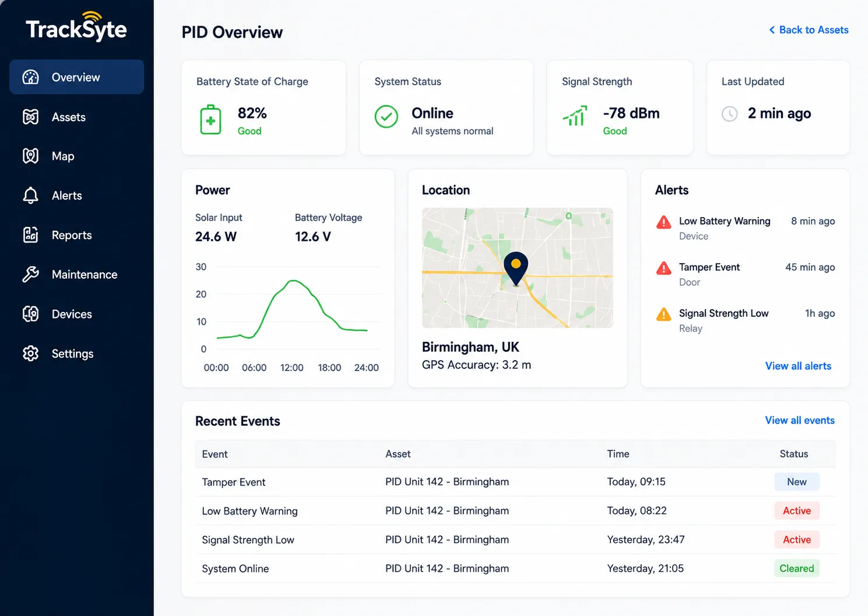Screen dimensions: 868x616
Task: Click the Low Battery Warning red triangle icon
Action: 663,222
